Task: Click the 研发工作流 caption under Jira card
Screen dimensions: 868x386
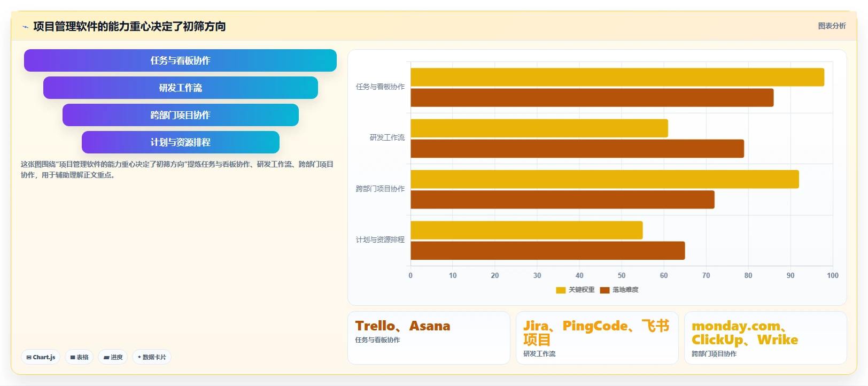Action: coord(539,354)
